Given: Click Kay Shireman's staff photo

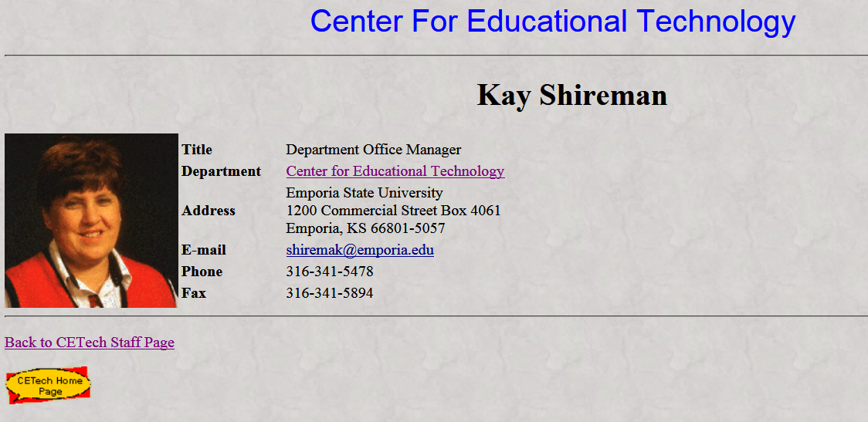Looking at the screenshot, I should [x=91, y=221].
